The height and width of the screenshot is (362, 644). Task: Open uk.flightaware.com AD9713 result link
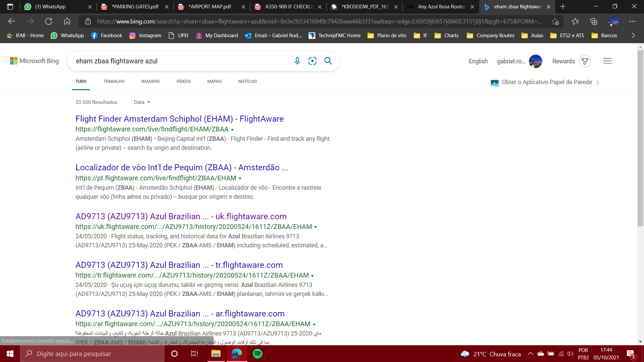point(181,216)
